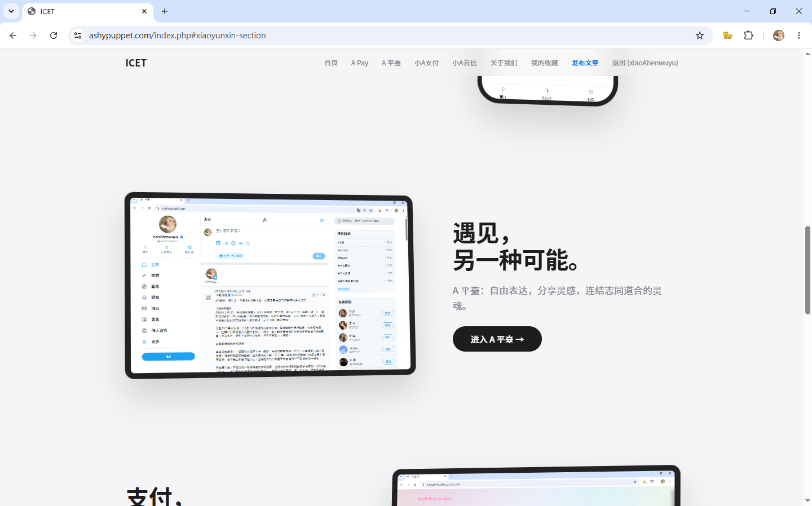Open the A 平臺 navigation link
This screenshot has height=506, width=812.
391,63
